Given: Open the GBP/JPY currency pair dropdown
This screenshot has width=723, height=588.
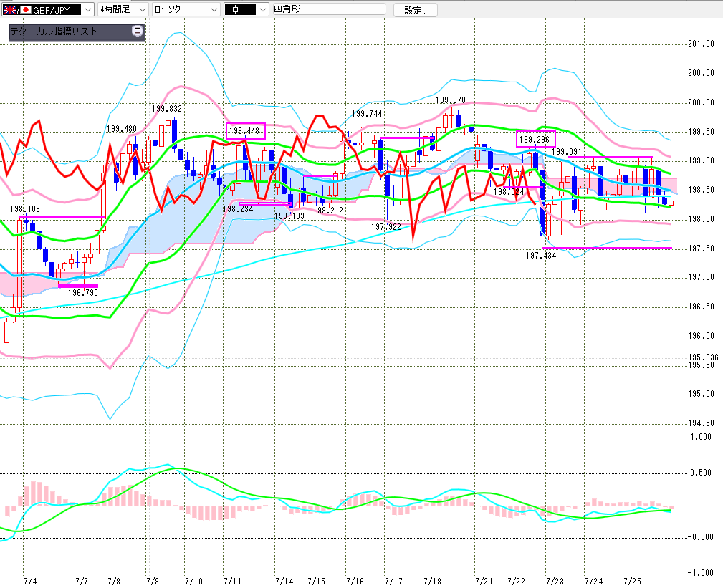Looking at the screenshot, I should click(48, 9).
